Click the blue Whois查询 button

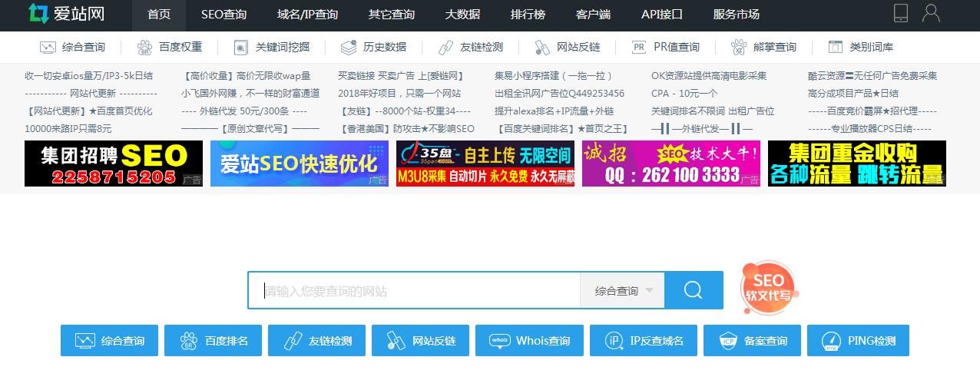529,340
